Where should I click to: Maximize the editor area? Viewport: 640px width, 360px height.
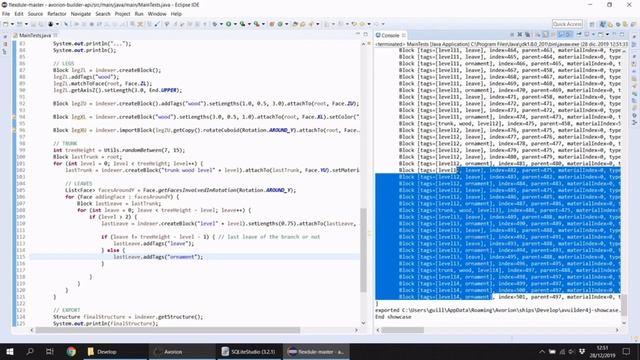click(366, 34)
